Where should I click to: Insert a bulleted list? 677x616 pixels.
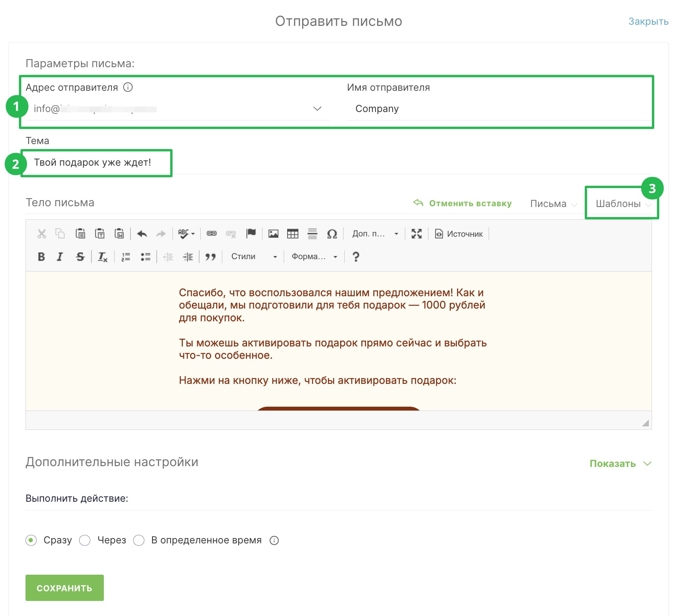[x=146, y=257]
